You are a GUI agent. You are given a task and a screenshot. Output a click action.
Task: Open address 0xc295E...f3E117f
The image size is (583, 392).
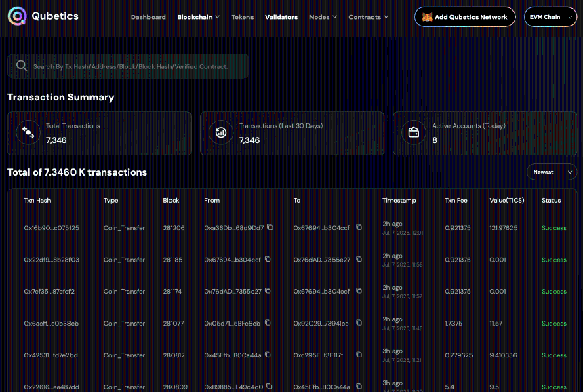click(318, 355)
